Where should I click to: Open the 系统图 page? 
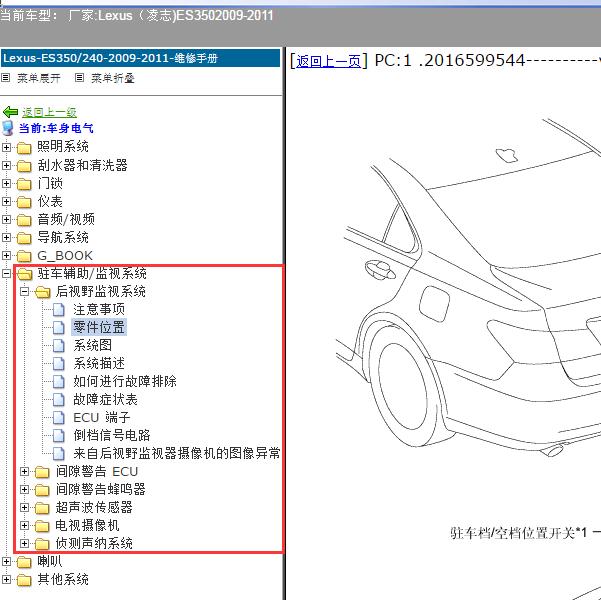pos(93,345)
